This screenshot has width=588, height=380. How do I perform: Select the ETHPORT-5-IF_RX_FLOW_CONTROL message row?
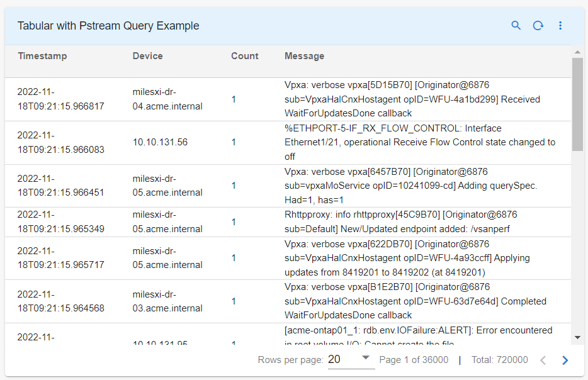coord(420,143)
